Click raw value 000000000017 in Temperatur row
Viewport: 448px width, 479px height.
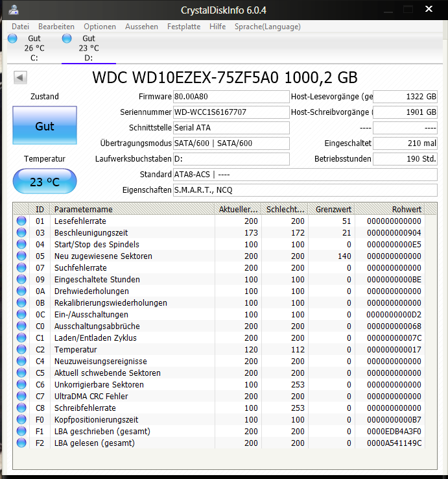pyautogui.click(x=394, y=349)
